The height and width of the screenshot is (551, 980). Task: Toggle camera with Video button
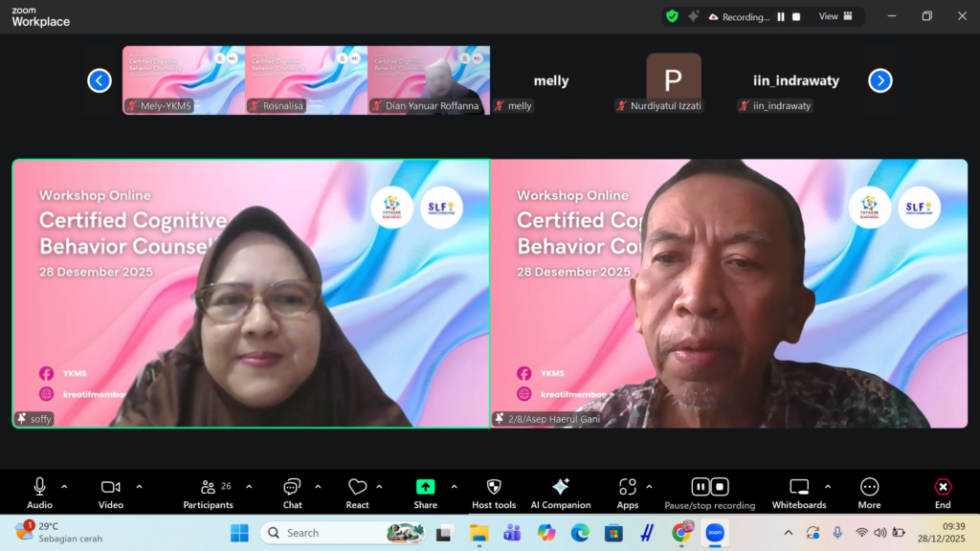click(111, 493)
